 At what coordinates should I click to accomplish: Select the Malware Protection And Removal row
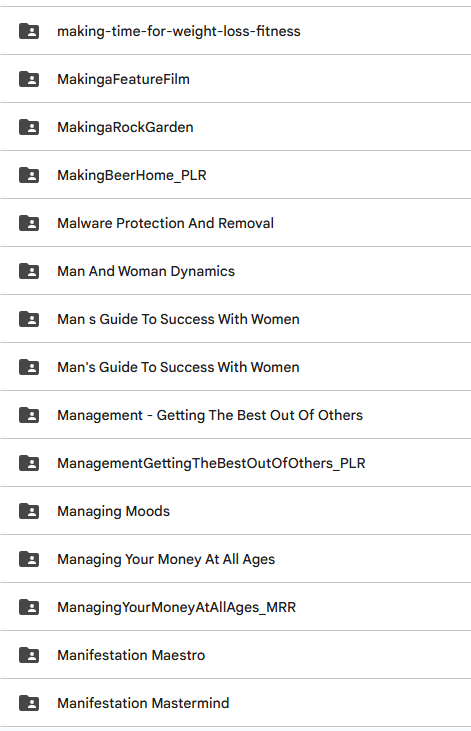coord(236,223)
